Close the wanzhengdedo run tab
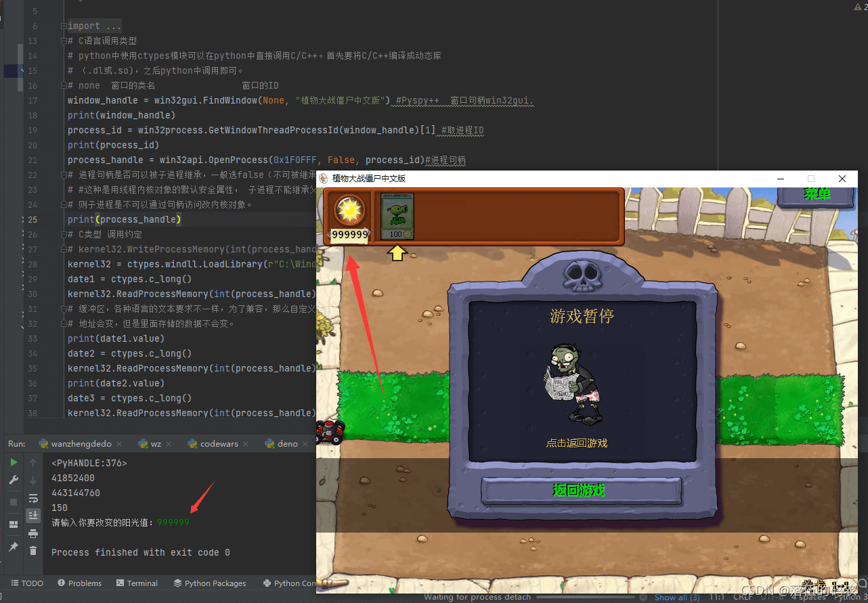Screen dimensions: 868x603 [x=119, y=444]
